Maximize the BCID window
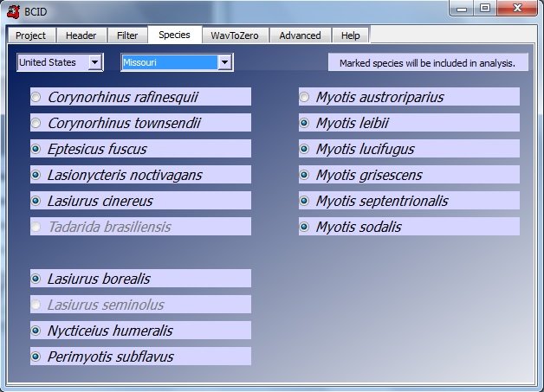The height and width of the screenshot is (392, 544). point(485,9)
